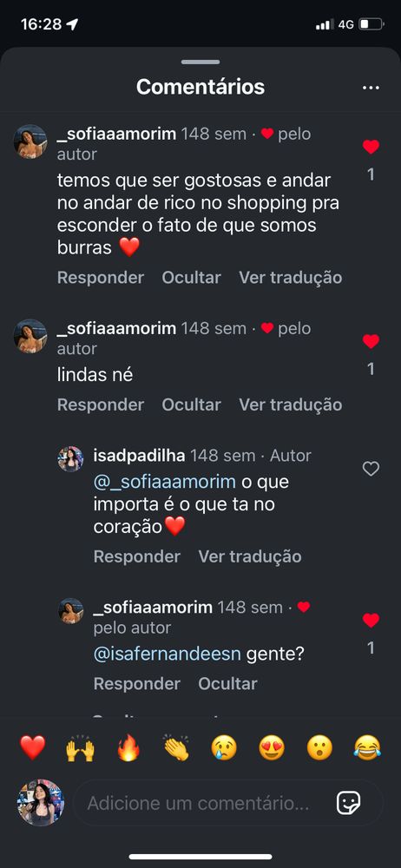Tap the heart-eyes emoji reaction
This screenshot has width=401, height=868.
click(272, 748)
